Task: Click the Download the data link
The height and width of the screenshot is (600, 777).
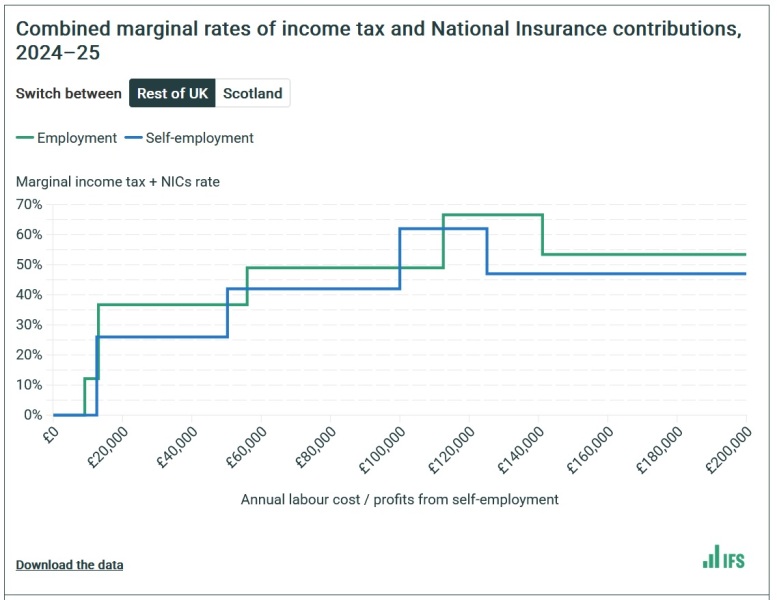Action: point(70,565)
